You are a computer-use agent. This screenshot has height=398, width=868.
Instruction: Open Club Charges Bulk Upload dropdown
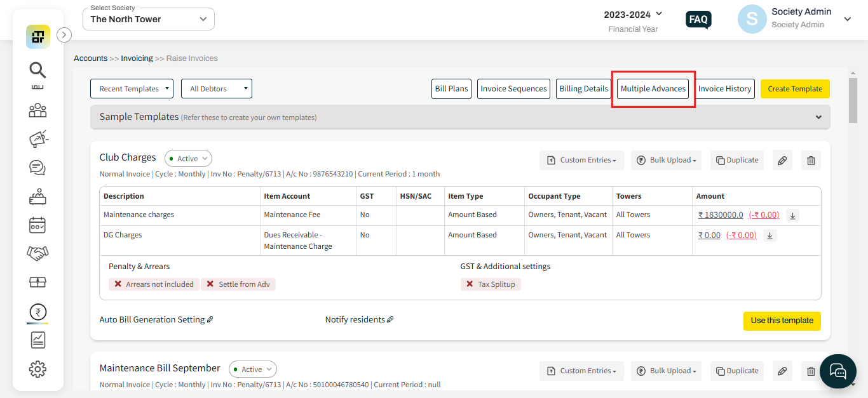(666, 161)
